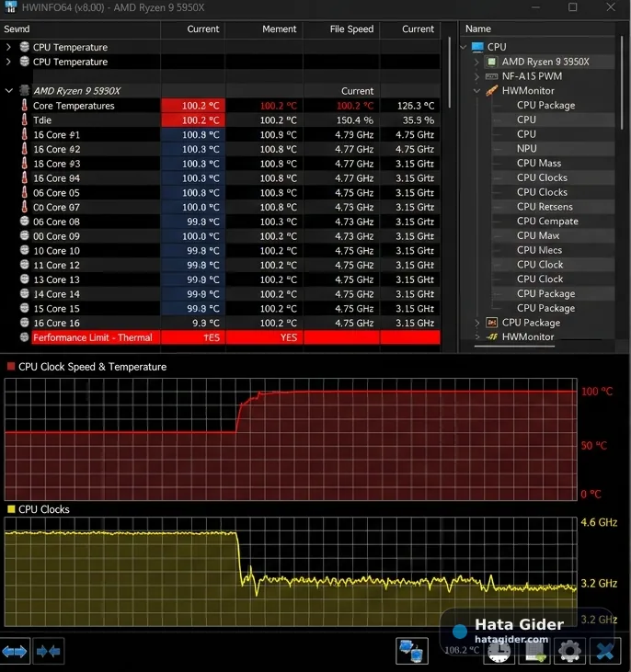Click sensor circle icon beside 10 Core 10
The image size is (631, 672).
[25, 250]
